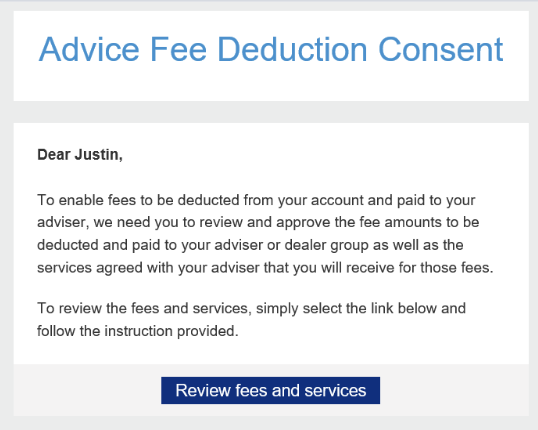Click the phrase simply select the link below
Screen dimensions: 538x430
point(346,309)
